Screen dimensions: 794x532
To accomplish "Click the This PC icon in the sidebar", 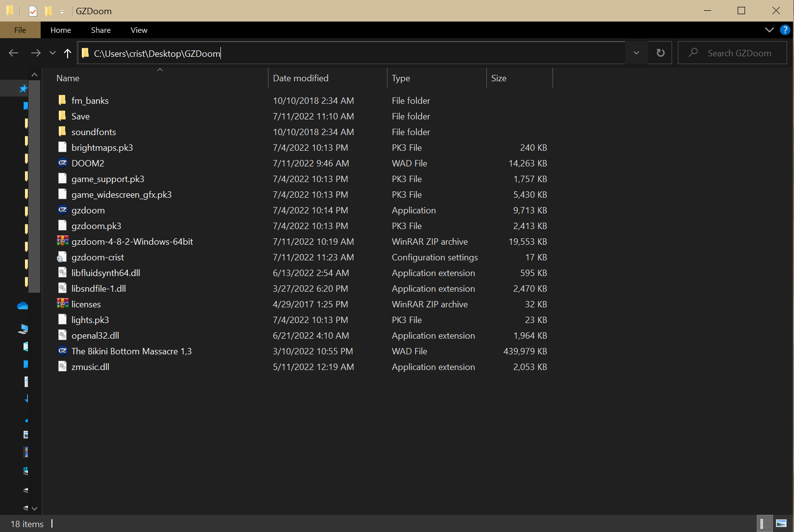I will [x=23, y=329].
